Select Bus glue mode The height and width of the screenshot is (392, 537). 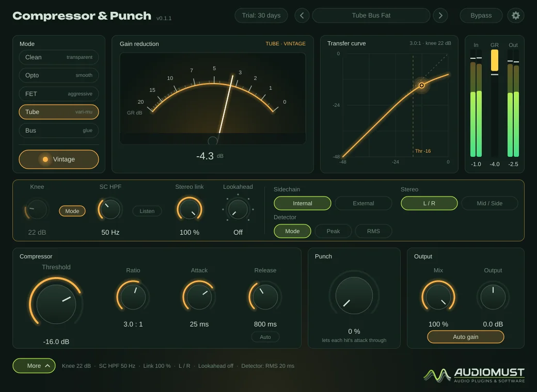click(x=59, y=130)
